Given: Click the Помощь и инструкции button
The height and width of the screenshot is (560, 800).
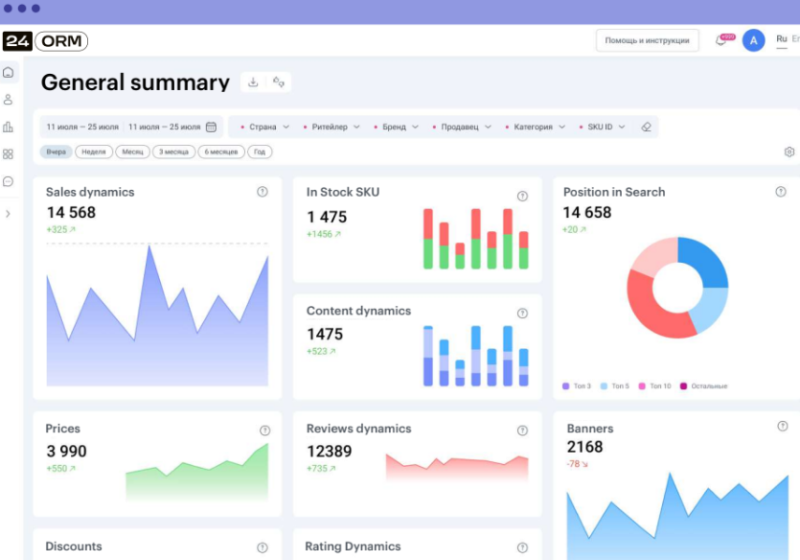Looking at the screenshot, I should 647,40.
